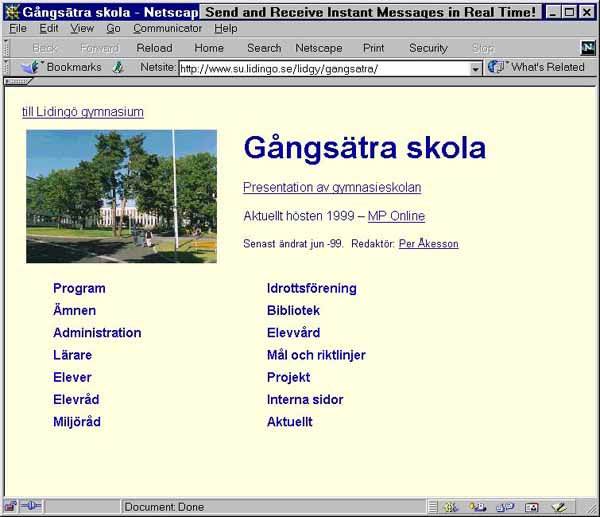600x517 pixels.
Task: Click the Security toolbar button
Action: tap(428, 48)
